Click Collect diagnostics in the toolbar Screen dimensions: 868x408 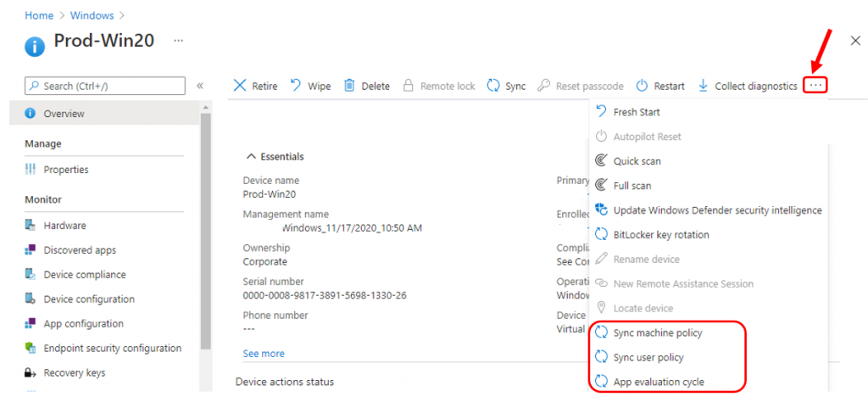point(748,86)
